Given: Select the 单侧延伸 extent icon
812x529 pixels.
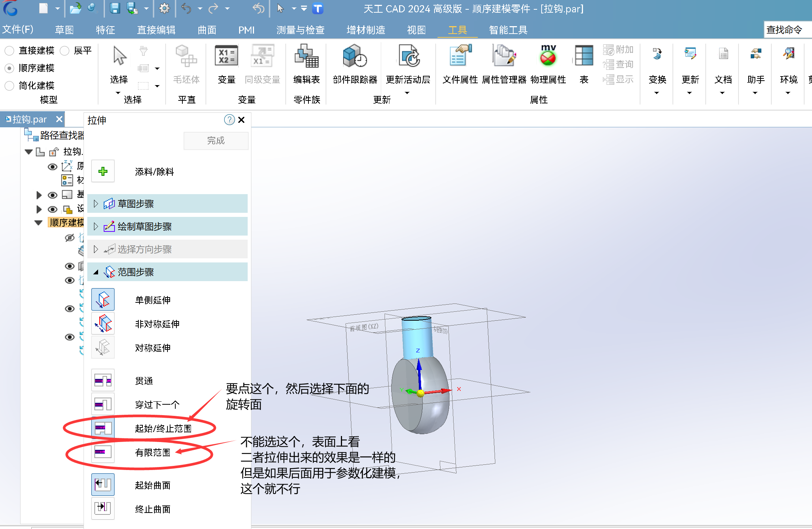Looking at the screenshot, I should pyautogui.click(x=103, y=300).
